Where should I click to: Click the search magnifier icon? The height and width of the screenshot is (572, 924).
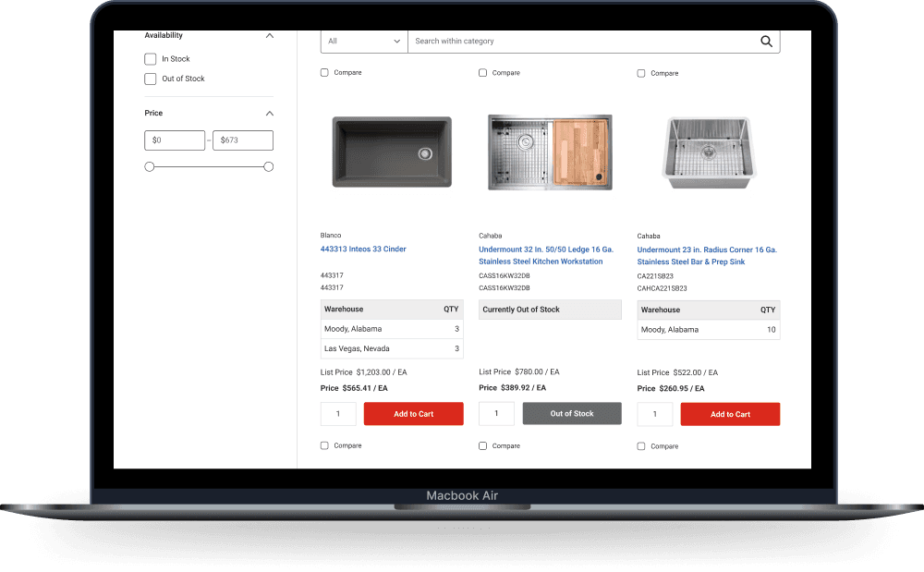click(766, 42)
